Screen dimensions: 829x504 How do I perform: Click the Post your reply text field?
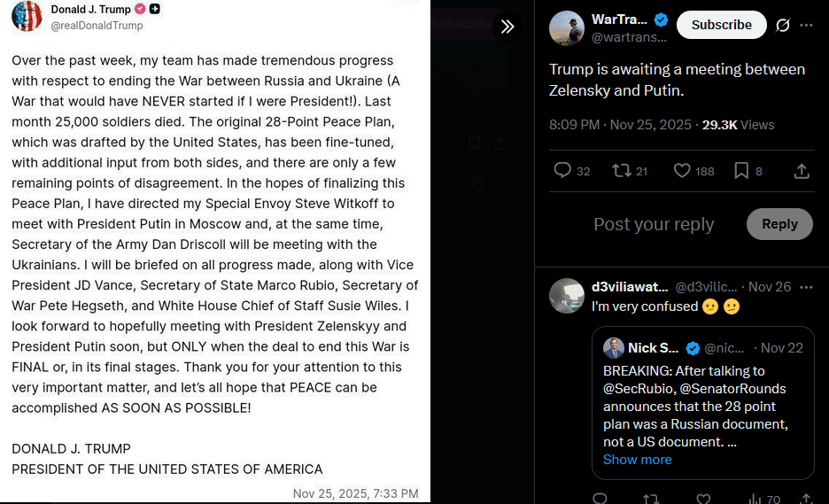[x=654, y=224]
